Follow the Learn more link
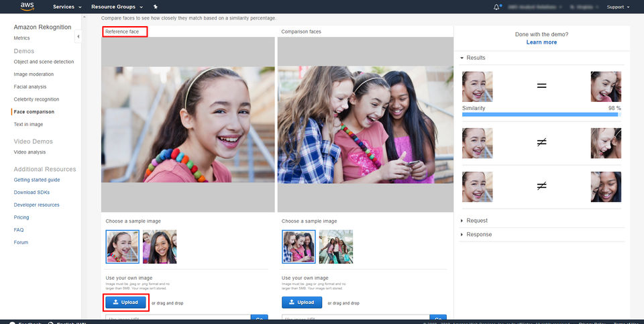 tap(542, 42)
